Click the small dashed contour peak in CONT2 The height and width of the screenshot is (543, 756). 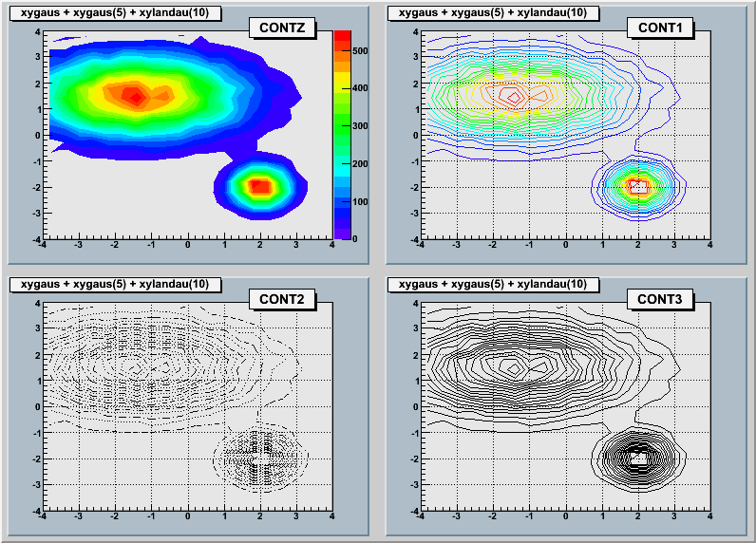pyautogui.click(x=259, y=458)
